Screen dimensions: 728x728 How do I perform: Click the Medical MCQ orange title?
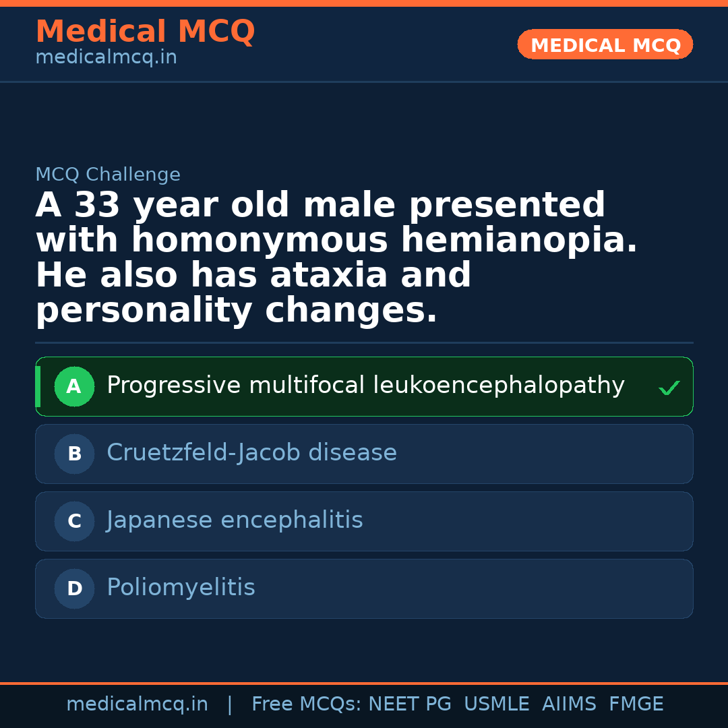pos(145,32)
